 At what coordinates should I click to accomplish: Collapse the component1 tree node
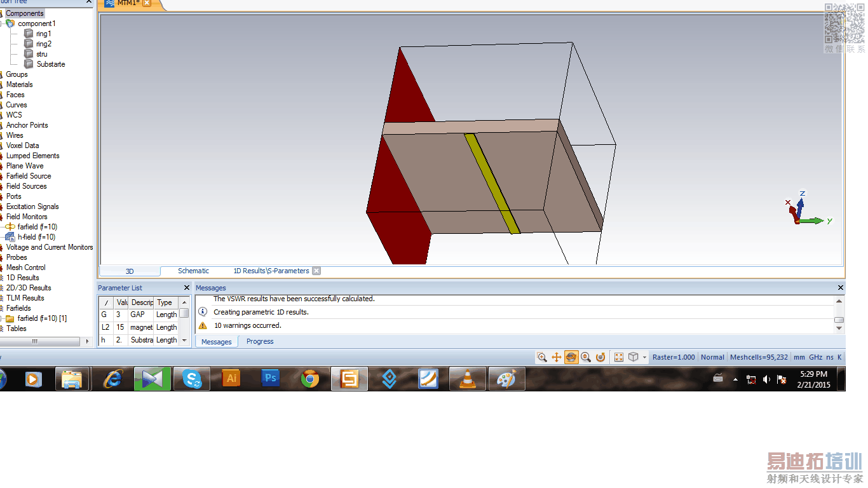pos(2,24)
